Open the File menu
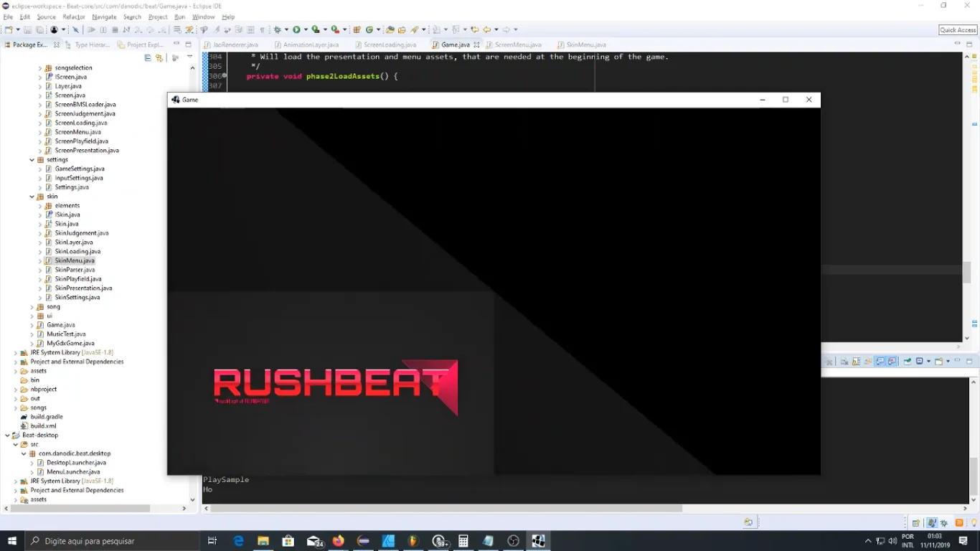Image resolution: width=980 pixels, height=551 pixels. click(8, 17)
